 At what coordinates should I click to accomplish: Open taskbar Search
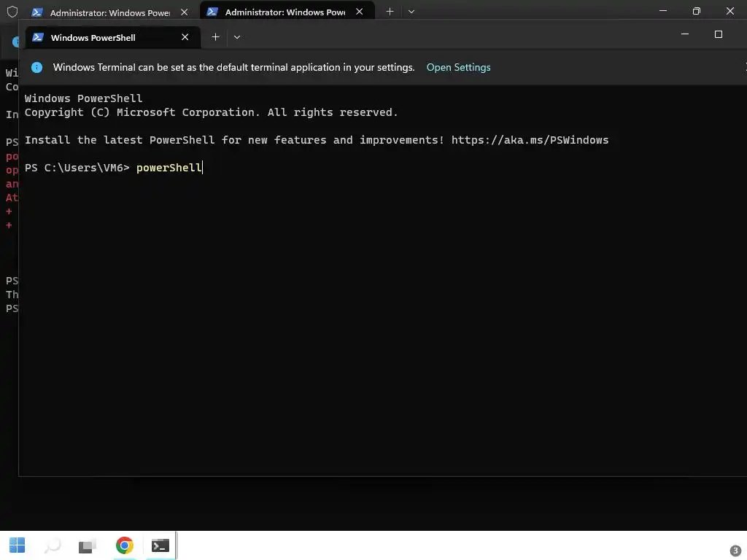(53, 545)
